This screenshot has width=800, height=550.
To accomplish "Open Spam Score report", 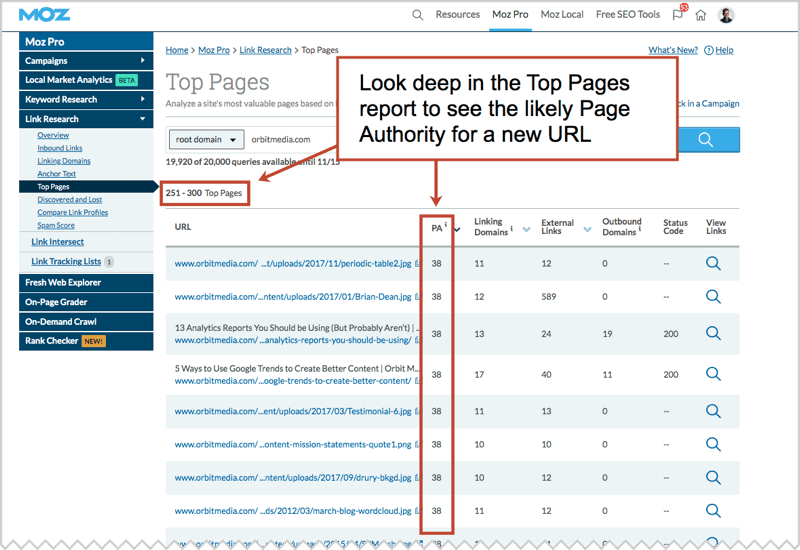I will click(x=56, y=225).
